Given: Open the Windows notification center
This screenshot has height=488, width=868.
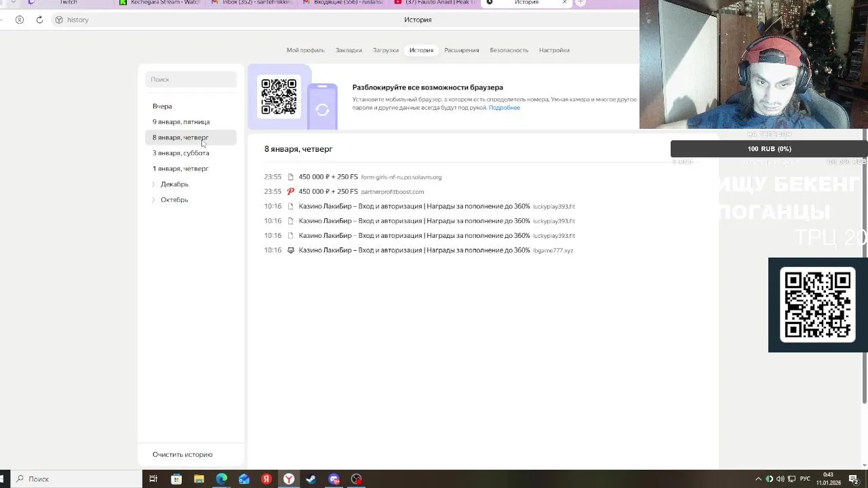Looking at the screenshot, I should pyautogui.click(x=854, y=479).
